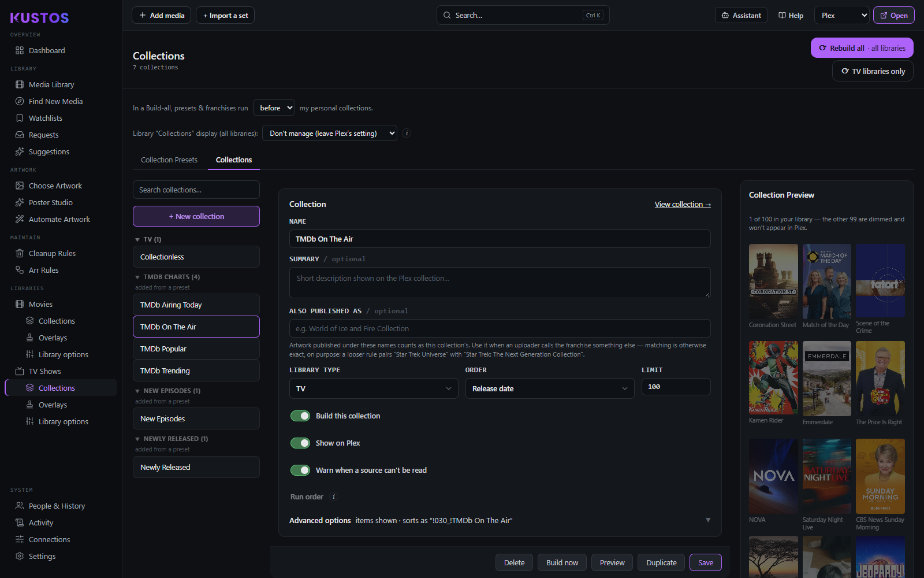Open the before/after run order dropdown
This screenshot has width=924, height=578.
click(274, 108)
